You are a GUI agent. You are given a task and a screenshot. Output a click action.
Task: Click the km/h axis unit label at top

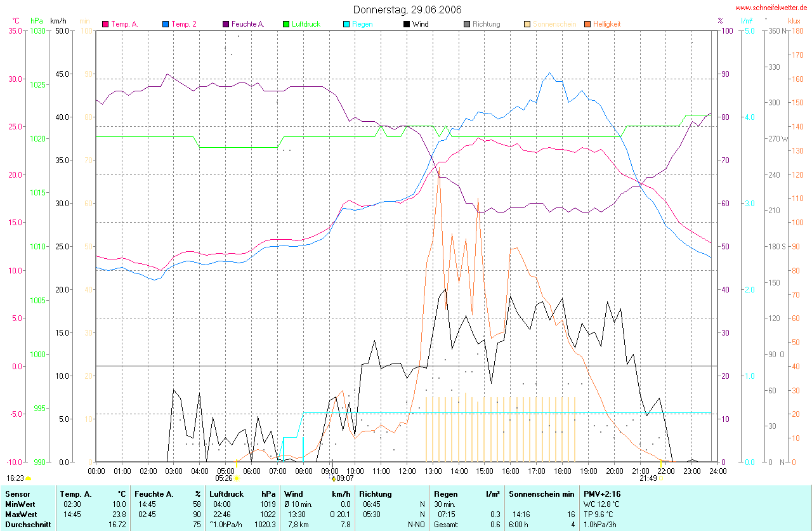pos(58,21)
